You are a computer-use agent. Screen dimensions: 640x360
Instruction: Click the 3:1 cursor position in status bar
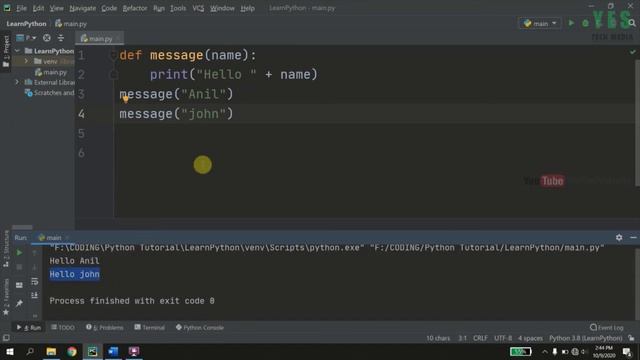[x=462, y=338]
